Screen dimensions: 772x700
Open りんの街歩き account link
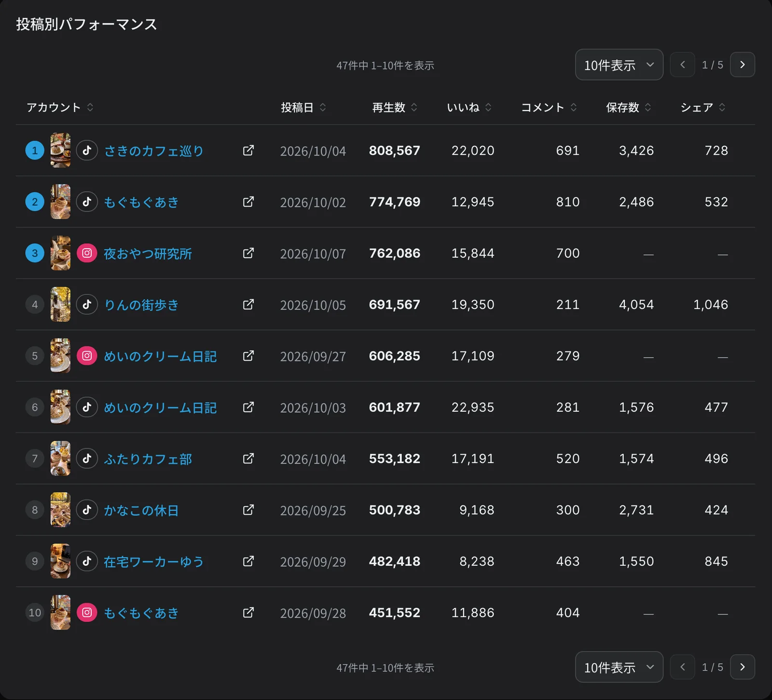pyautogui.click(x=141, y=305)
